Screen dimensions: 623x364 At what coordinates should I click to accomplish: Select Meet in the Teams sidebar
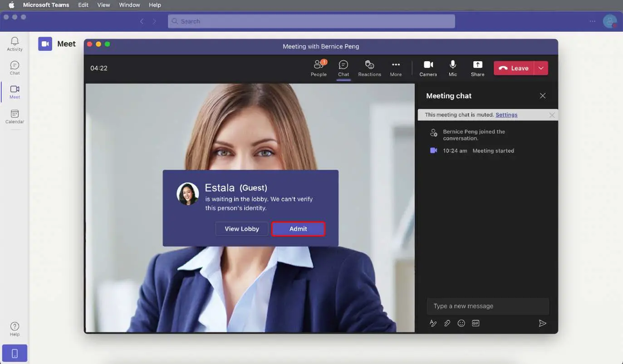point(15,92)
